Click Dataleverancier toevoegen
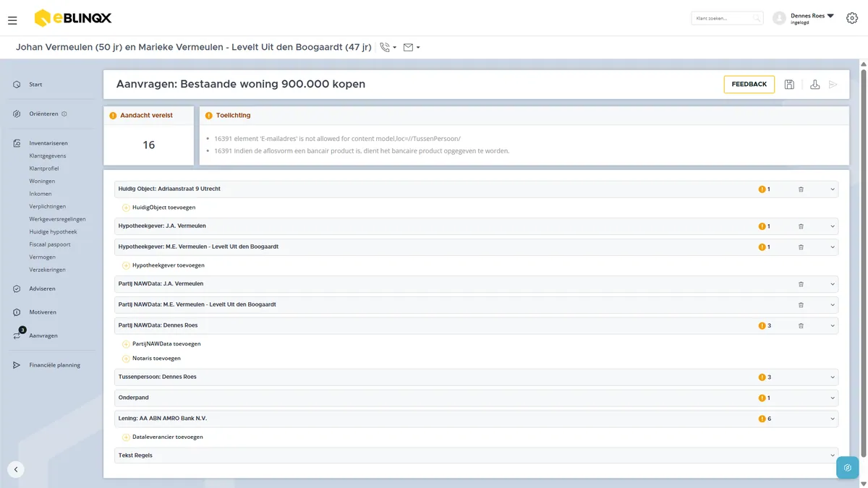 click(x=163, y=437)
